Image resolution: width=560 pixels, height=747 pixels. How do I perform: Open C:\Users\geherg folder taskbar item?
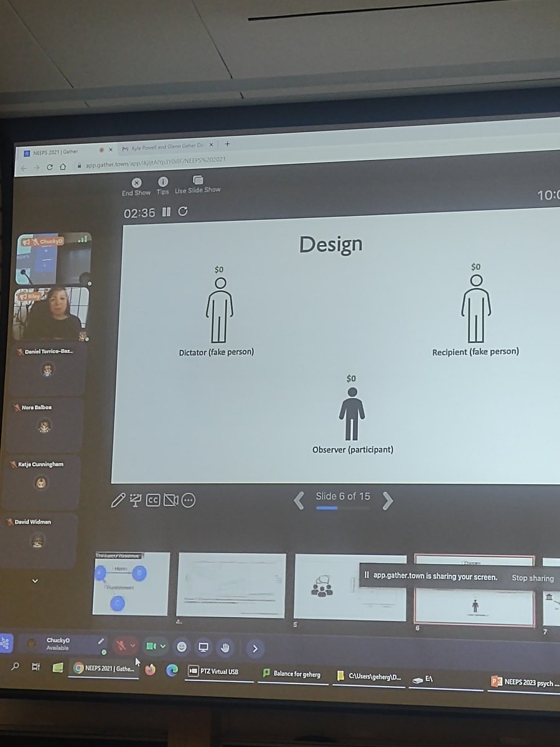369,677
